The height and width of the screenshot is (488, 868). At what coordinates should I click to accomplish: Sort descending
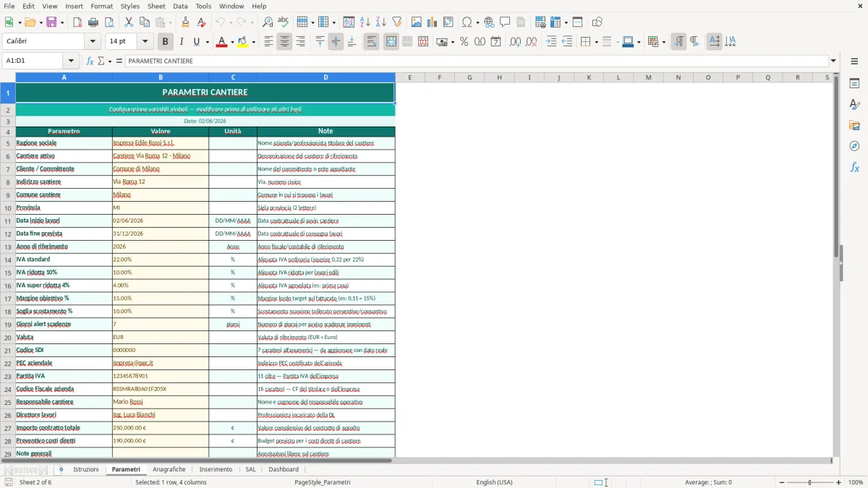tap(381, 22)
